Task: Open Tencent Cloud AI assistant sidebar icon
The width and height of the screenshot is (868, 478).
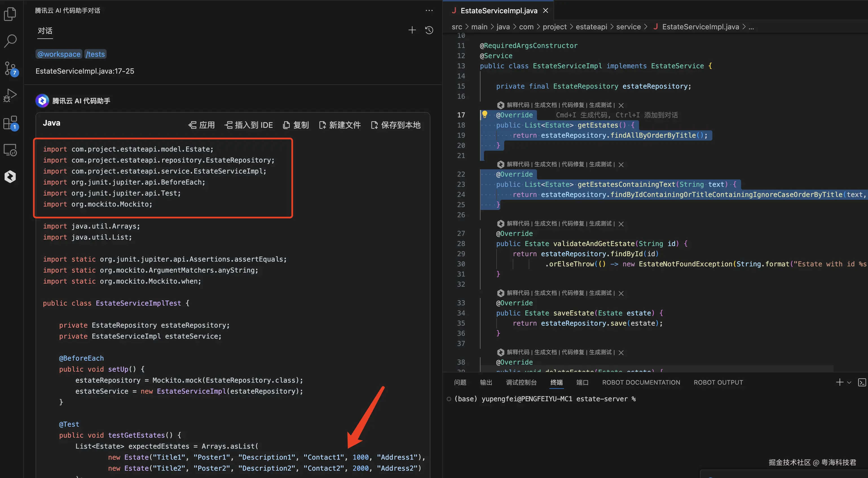Action: click(10, 177)
